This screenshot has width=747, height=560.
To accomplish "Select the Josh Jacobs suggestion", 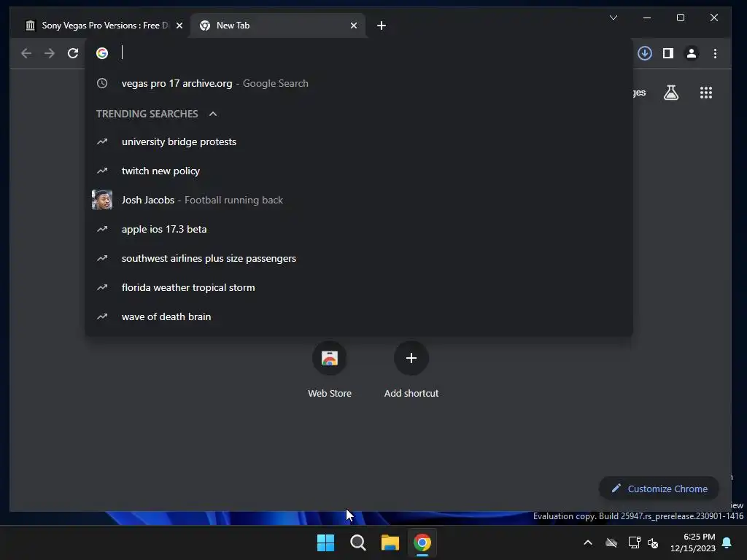I will [x=359, y=200].
